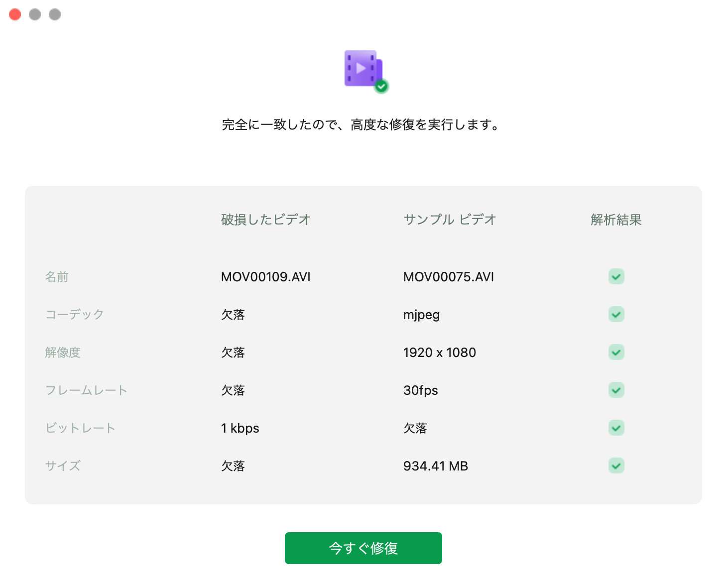Click the 1 kbps bitrate value
This screenshot has height=588, width=728.
[x=240, y=428]
